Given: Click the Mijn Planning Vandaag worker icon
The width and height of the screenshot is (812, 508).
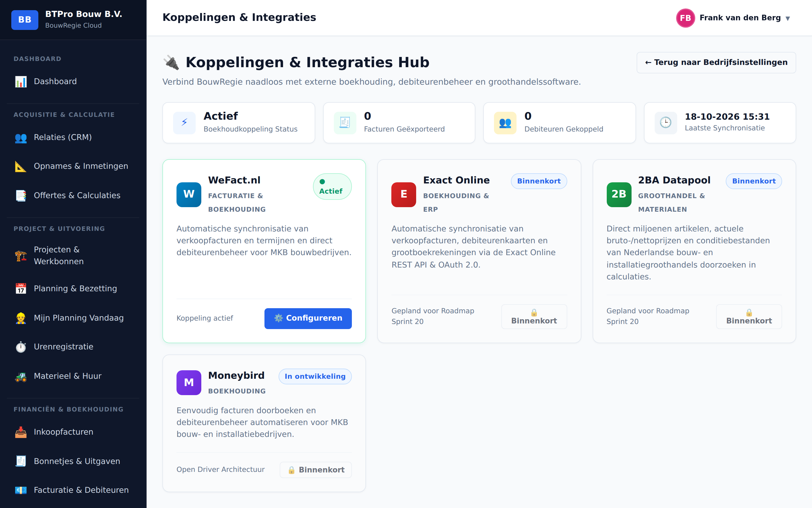Looking at the screenshot, I should [21, 318].
